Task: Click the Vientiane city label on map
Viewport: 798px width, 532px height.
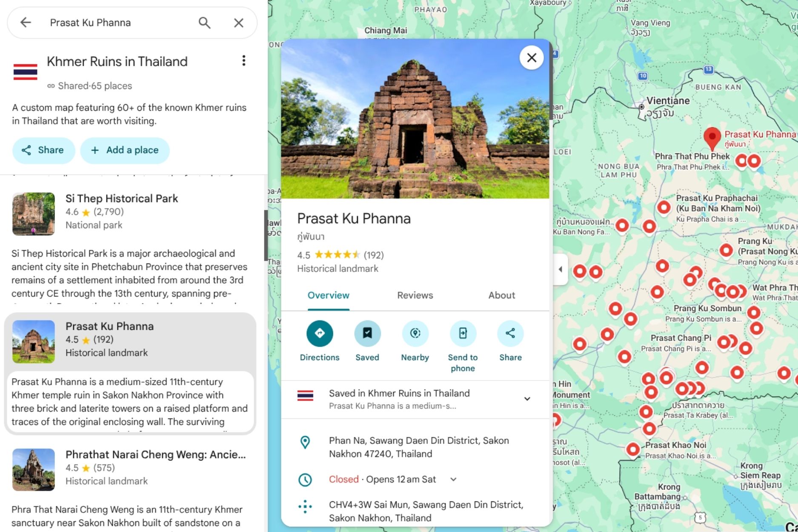Action: point(668,101)
